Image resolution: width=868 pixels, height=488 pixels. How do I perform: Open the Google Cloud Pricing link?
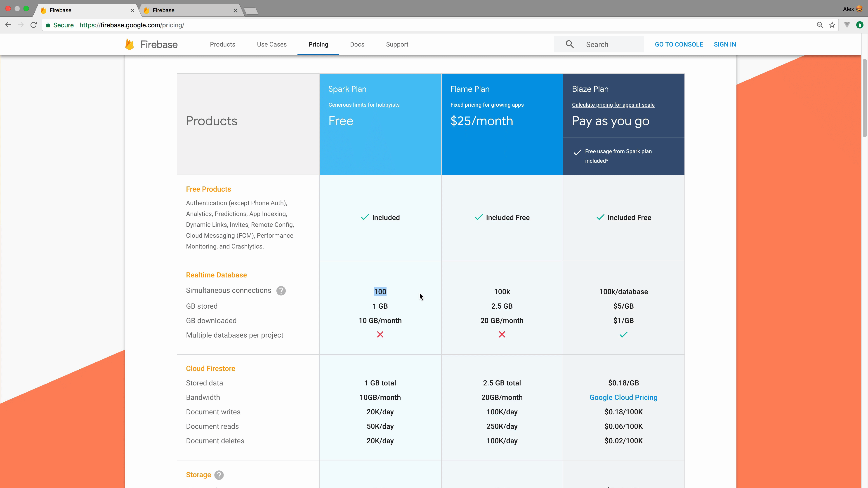click(x=623, y=397)
